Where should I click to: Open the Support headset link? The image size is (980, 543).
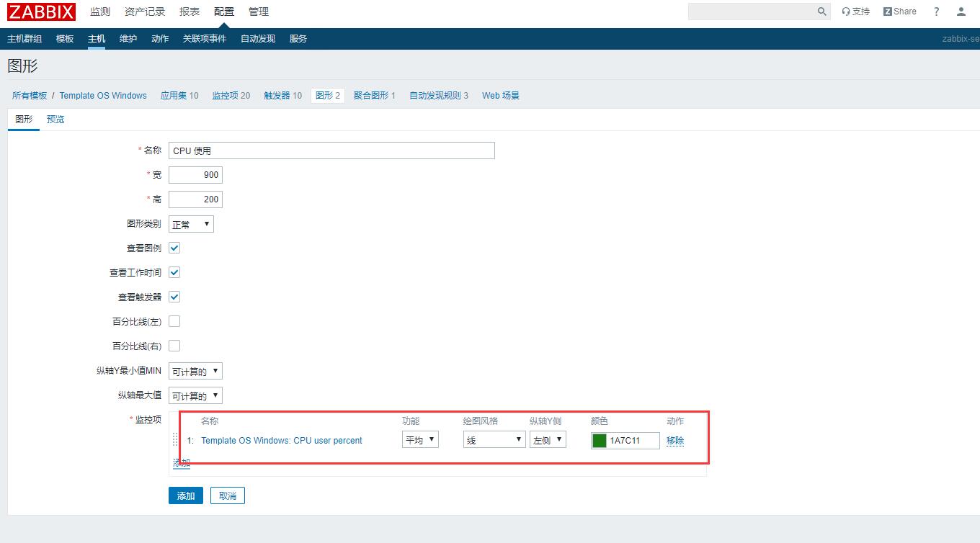(855, 12)
